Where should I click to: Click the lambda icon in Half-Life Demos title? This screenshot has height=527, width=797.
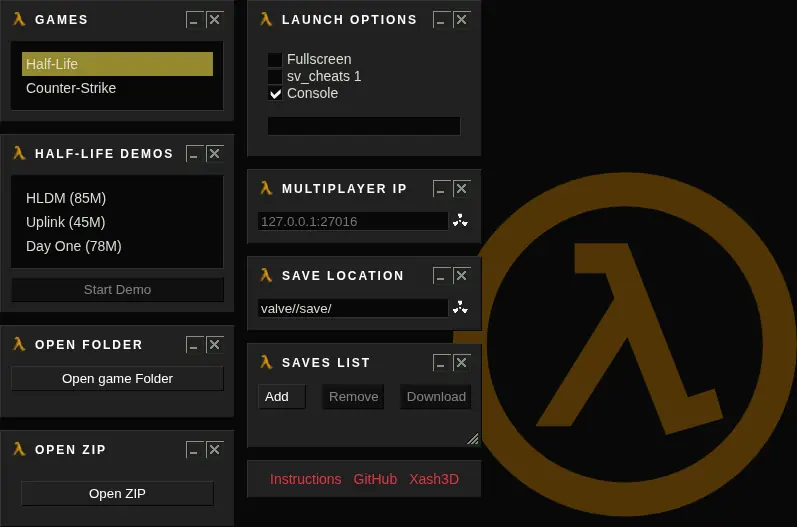(x=19, y=153)
